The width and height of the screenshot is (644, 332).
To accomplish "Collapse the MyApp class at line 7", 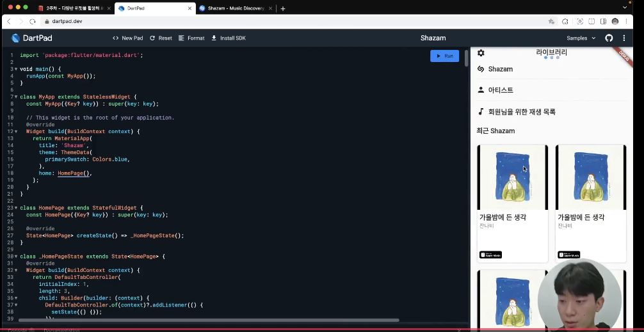I will (16, 97).
